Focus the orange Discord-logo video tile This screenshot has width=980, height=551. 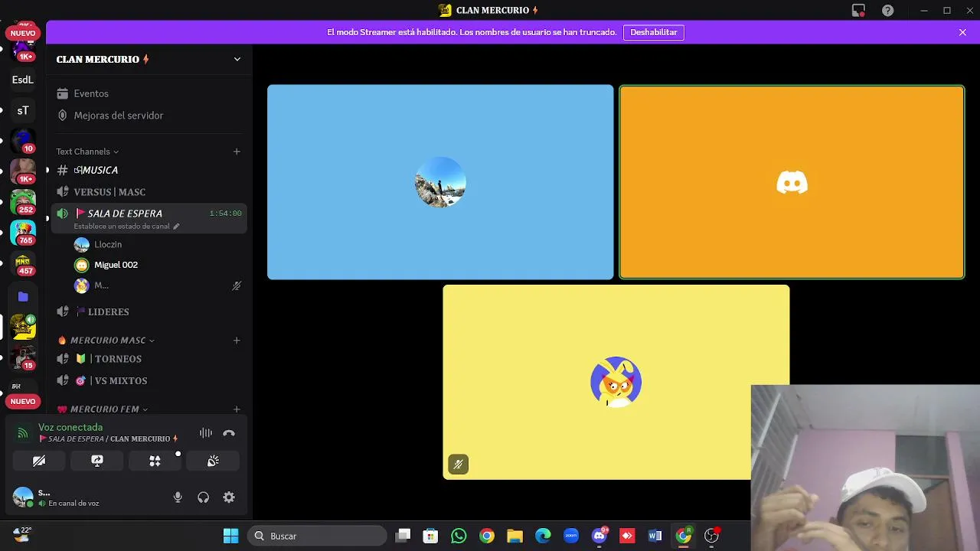pos(792,182)
